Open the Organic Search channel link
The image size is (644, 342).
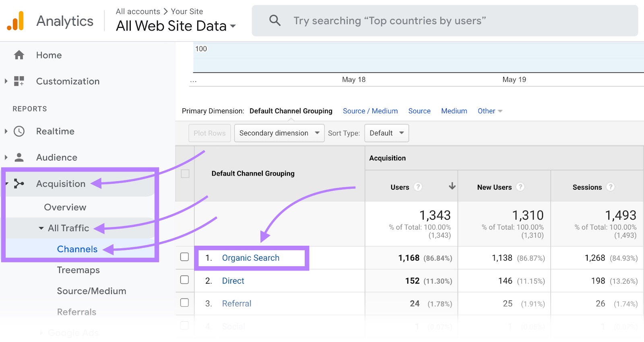click(x=250, y=258)
